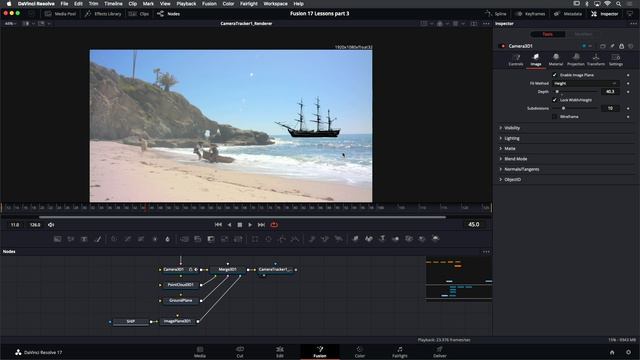The height and width of the screenshot is (360, 640).
Task: Toggle the Nodes panel button
Action: pyautogui.click(x=169, y=14)
